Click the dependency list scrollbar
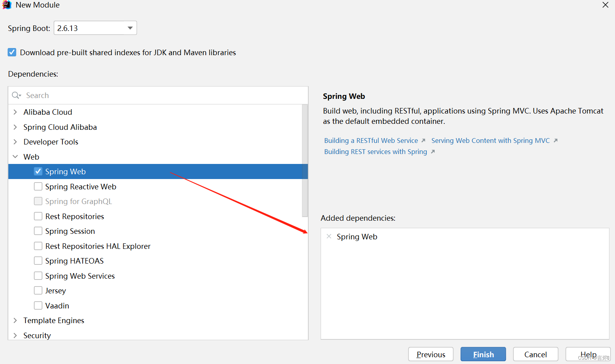This screenshot has width=615, height=364. pos(305,160)
